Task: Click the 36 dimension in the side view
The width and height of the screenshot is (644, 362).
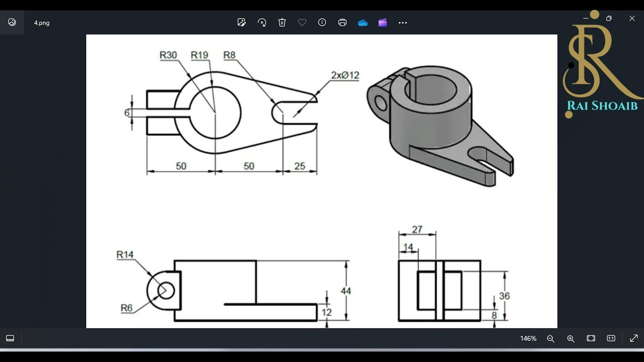Action: coord(504,296)
